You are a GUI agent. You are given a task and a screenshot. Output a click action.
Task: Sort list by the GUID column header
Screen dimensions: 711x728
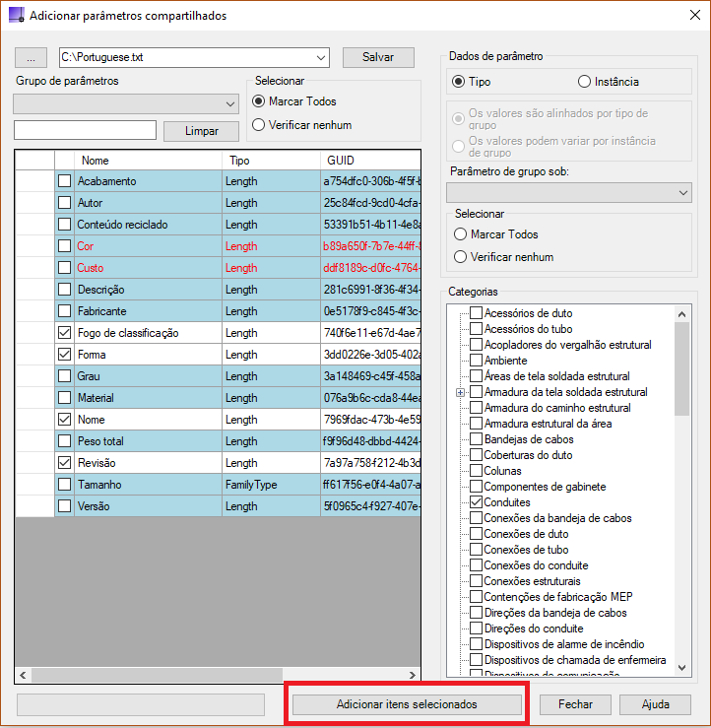click(370, 161)
